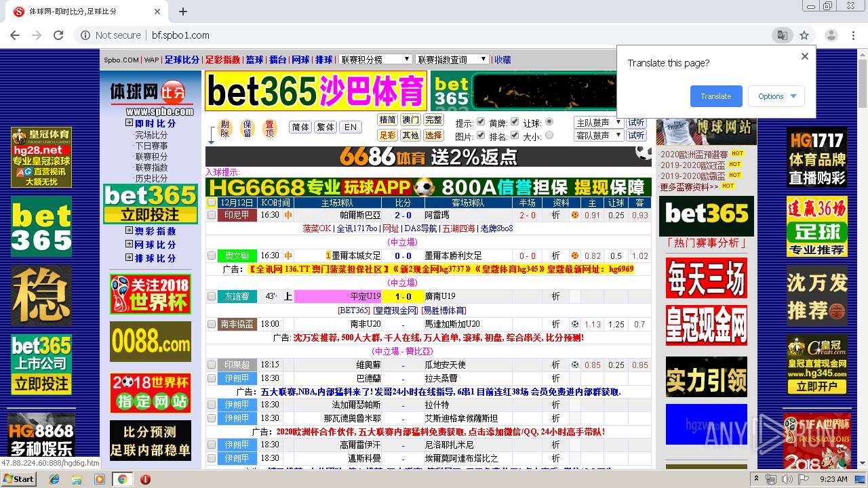Open the 擂台 top menu link
Screen dimensions: 868x488
coord(277,60)
